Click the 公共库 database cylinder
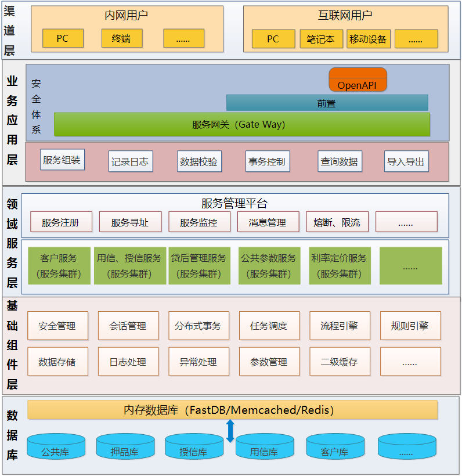The width and height of the screenshot is (462, 476). coord(56,447)
